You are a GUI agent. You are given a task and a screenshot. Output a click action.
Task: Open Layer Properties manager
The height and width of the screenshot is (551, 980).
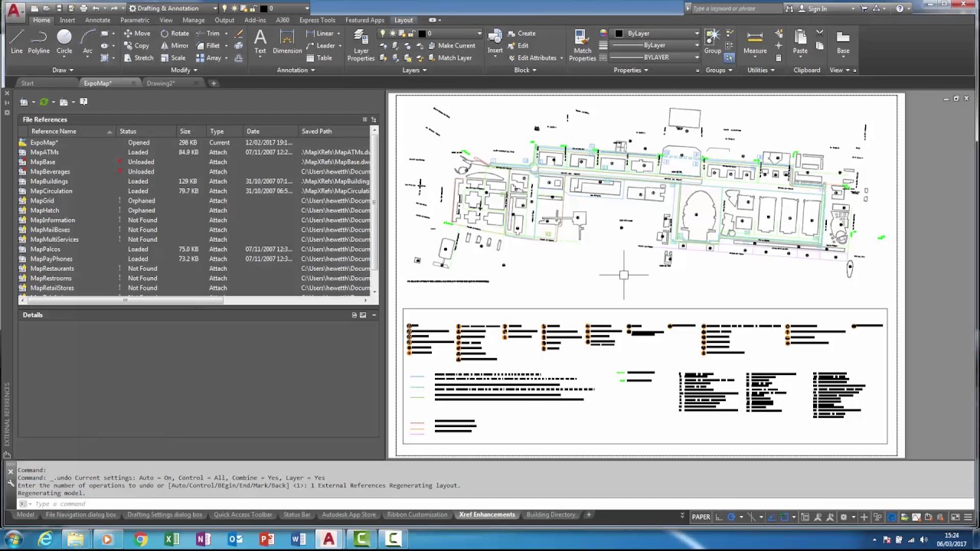[x=361, y=45]
